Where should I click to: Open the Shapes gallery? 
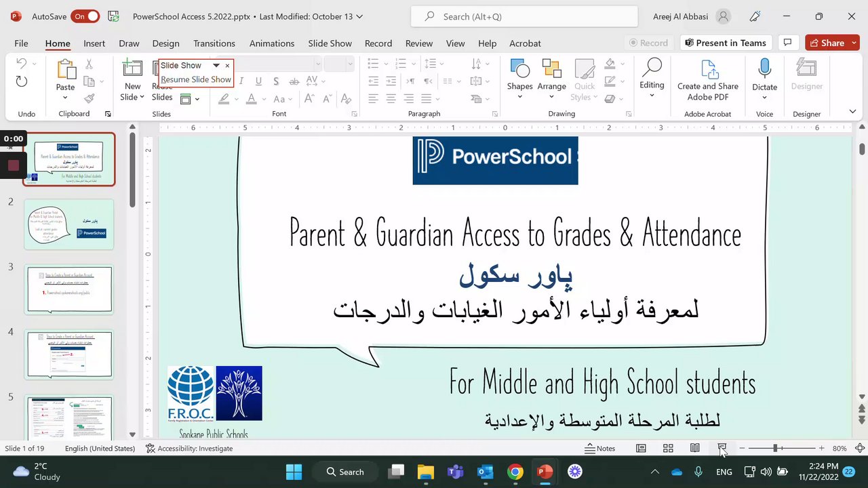[519, 69]
